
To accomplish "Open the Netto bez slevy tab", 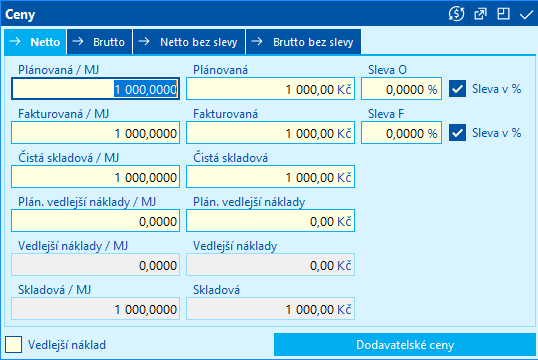I will [189, 42].
